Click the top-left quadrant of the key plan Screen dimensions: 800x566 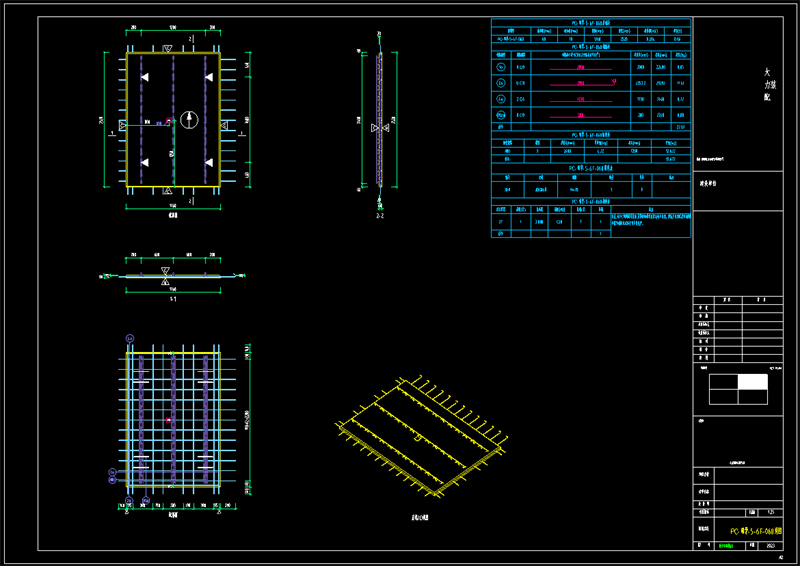[723, 382]
